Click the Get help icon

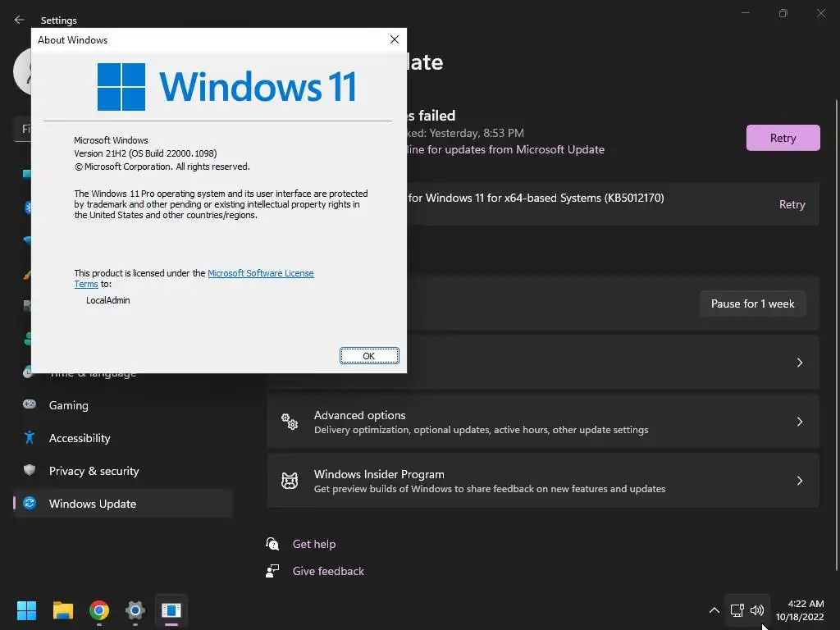click(x=272, y=544)
